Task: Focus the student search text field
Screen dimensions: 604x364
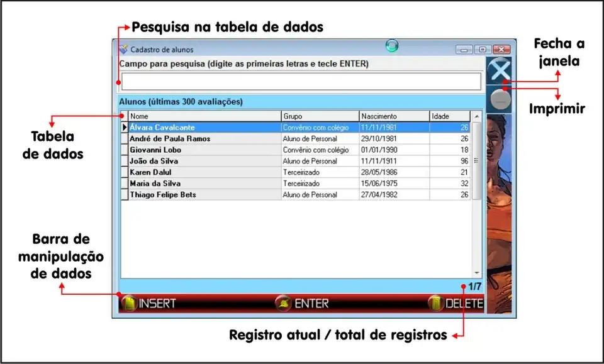Action: (x=301, y=82)
